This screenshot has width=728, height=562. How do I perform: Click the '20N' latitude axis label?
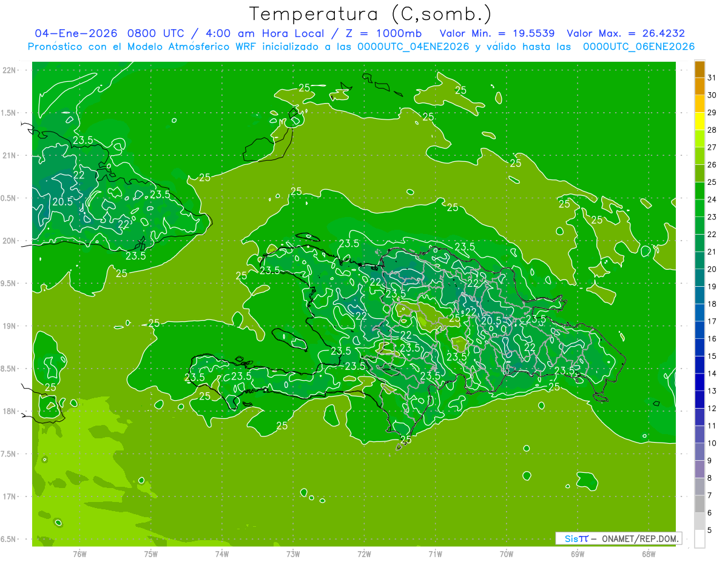10,241
